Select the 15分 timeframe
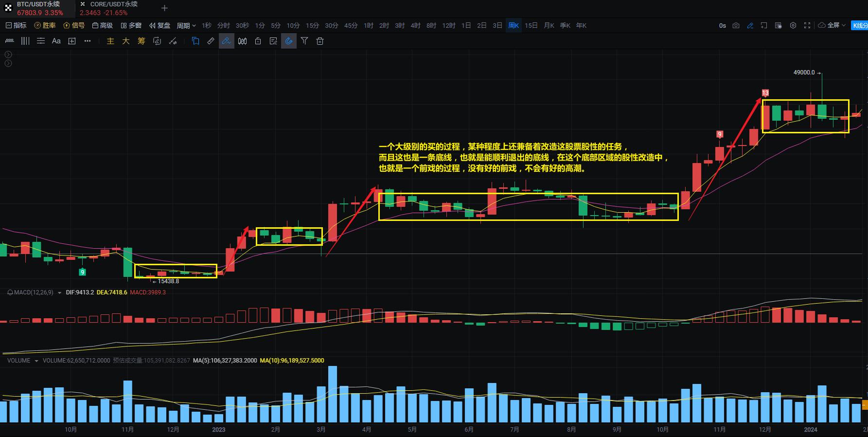Screen dimensions: 868x437 pyautogui.click(x=312, y=25)
